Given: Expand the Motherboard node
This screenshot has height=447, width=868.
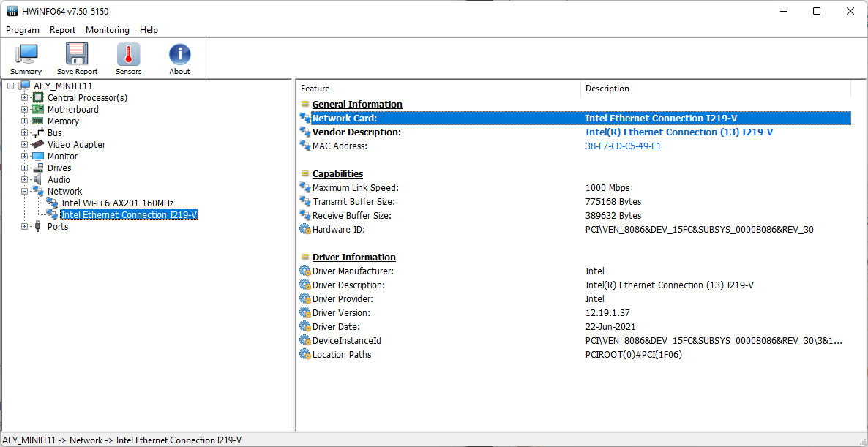Looking at the screenshot, I should click(24, 110).
